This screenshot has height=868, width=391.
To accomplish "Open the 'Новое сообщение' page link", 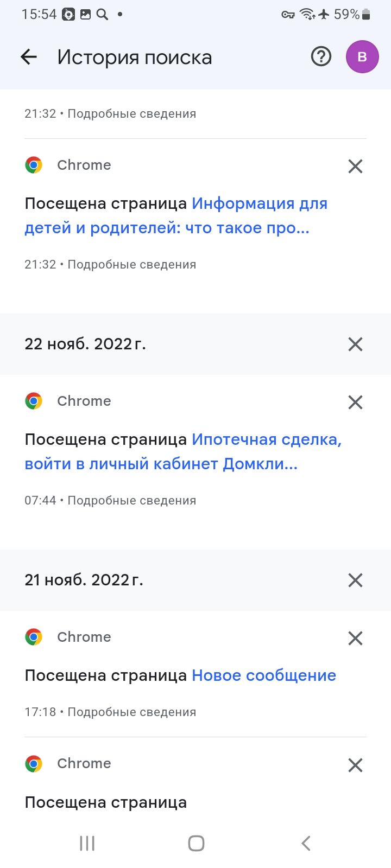I will point(264,675).
